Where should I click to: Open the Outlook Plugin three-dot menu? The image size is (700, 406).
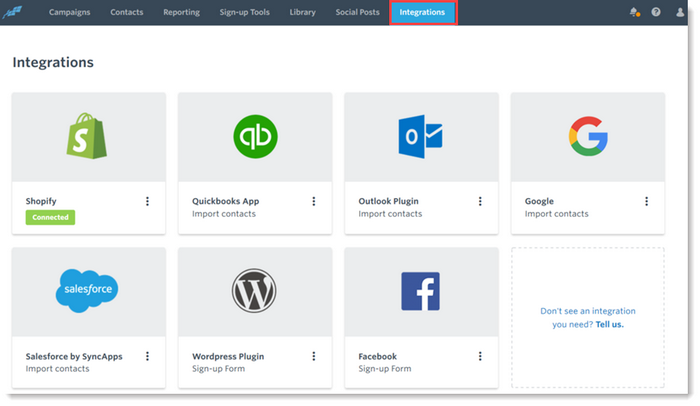480,201
